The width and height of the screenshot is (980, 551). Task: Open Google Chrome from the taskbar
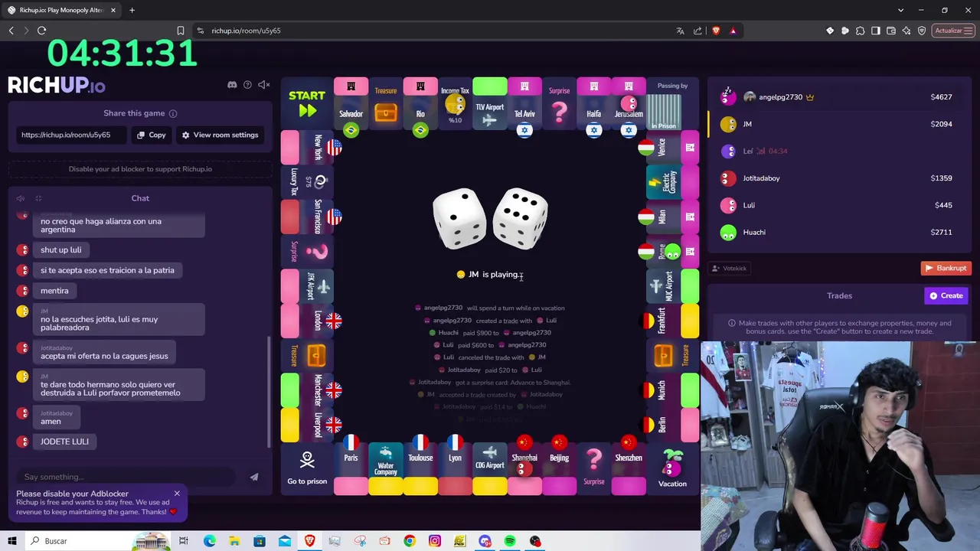(410, 541)
